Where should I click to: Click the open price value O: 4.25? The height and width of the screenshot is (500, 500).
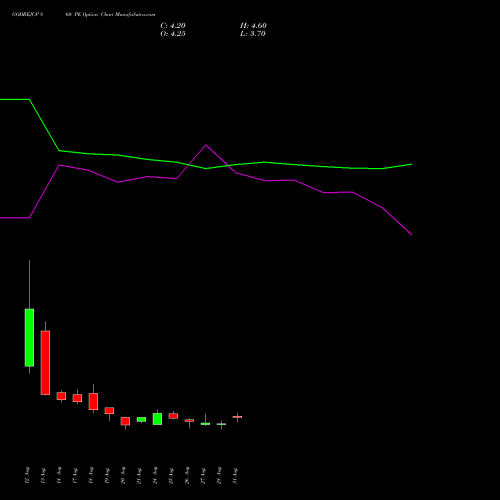(x=173, y=34)
